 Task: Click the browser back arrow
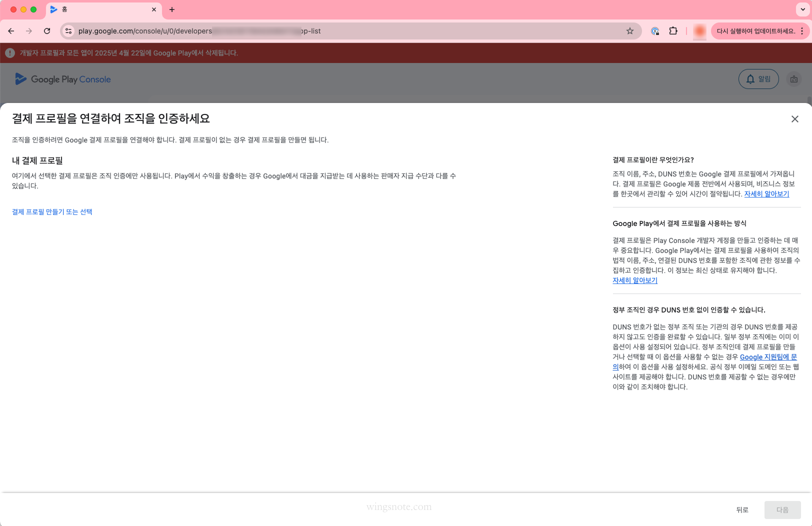[11, 31]
